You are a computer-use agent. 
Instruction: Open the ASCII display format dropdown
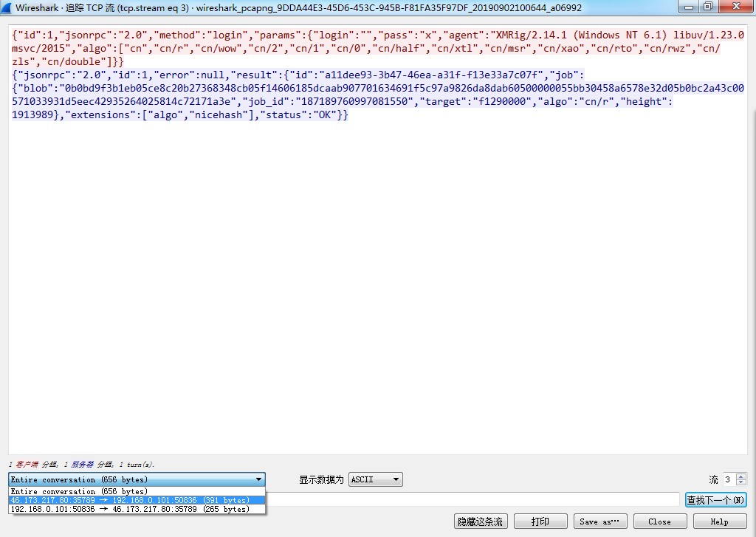(x=376, y=479)
